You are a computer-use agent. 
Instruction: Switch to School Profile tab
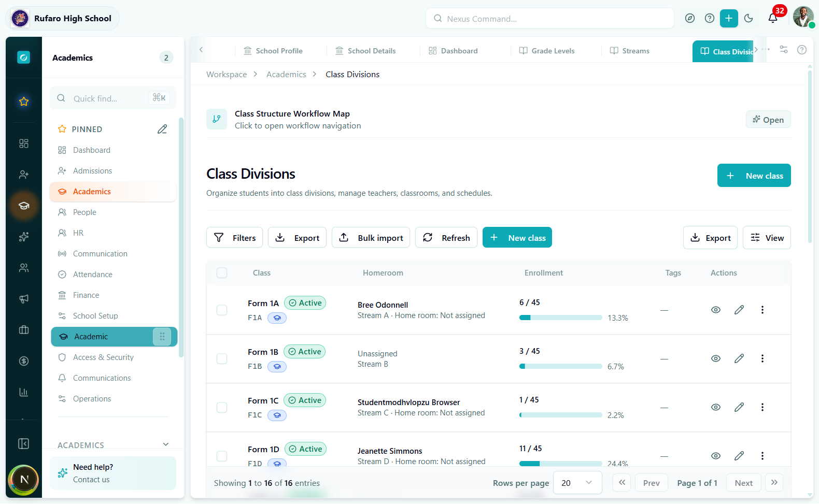point(273,51)
